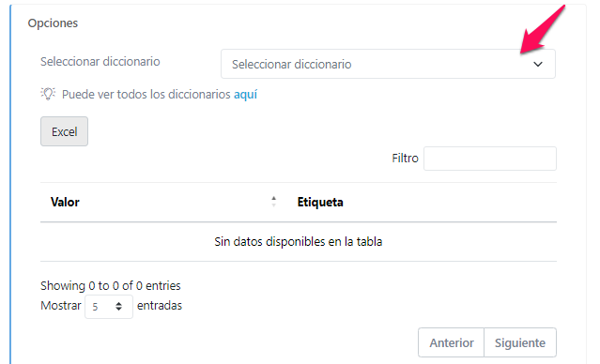Click the 'Seleccionar diccionario' field label

100,62
